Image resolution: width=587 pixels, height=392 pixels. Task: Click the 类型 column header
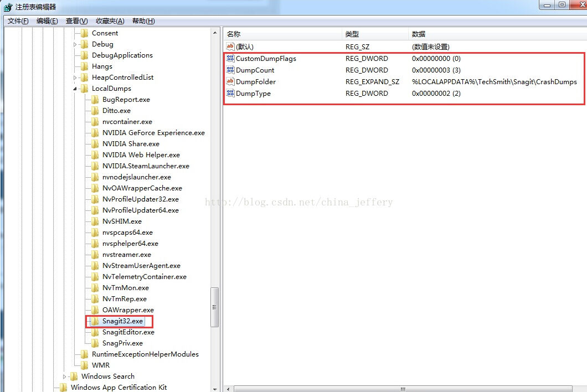pyautogui.click(x=352, y=34)
